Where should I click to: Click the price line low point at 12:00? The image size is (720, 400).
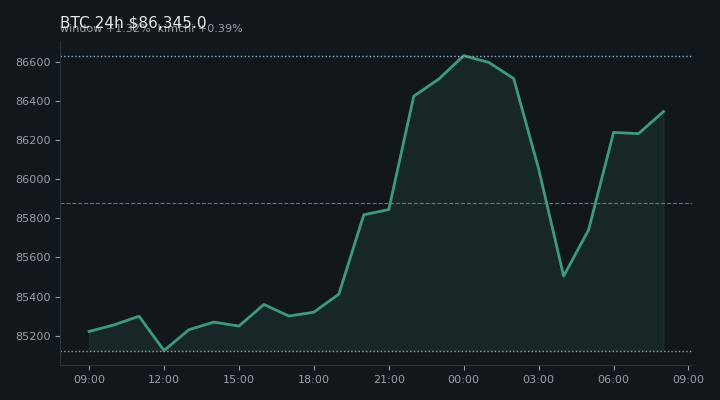pos(164,350)
